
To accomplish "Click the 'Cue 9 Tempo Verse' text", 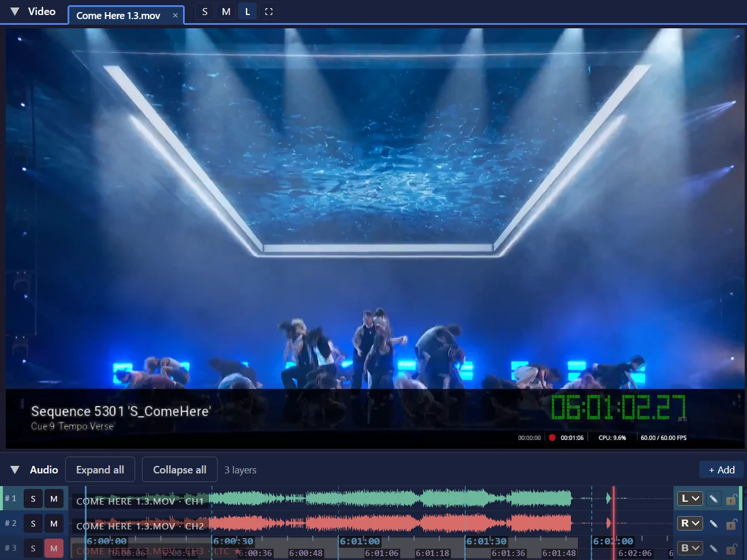I will click(73, 426).
